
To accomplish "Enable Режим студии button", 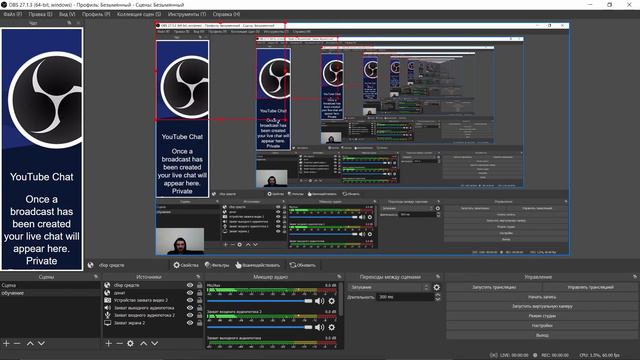I will pos(542,316).
